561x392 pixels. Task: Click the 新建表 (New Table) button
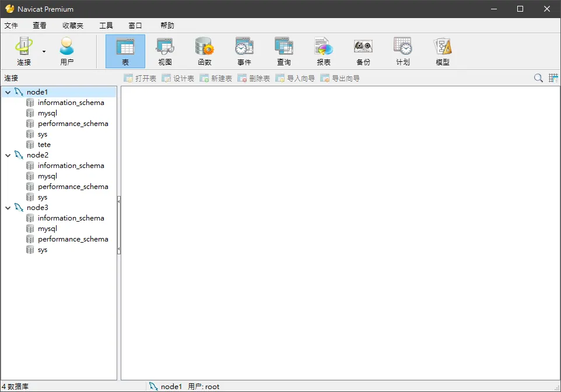pos(216,78)
